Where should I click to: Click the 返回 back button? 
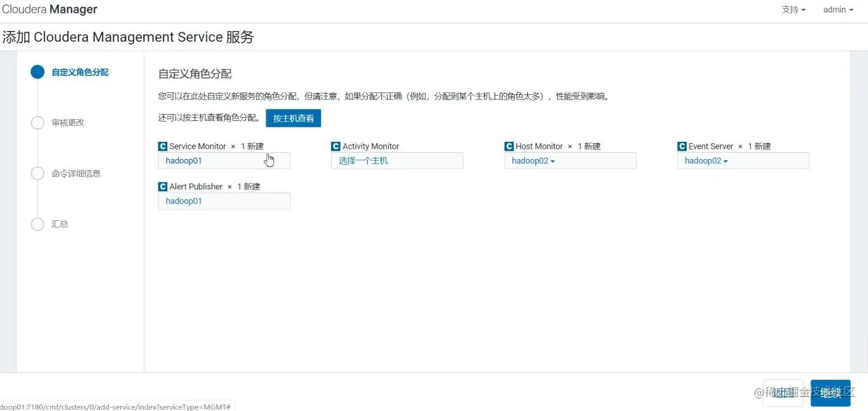pyautogui.click(x=783, y=393)
